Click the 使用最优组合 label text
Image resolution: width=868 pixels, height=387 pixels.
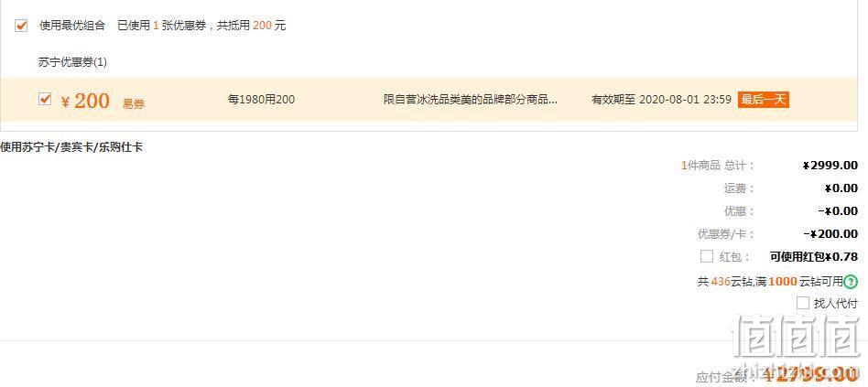click(x=72, y=26)
